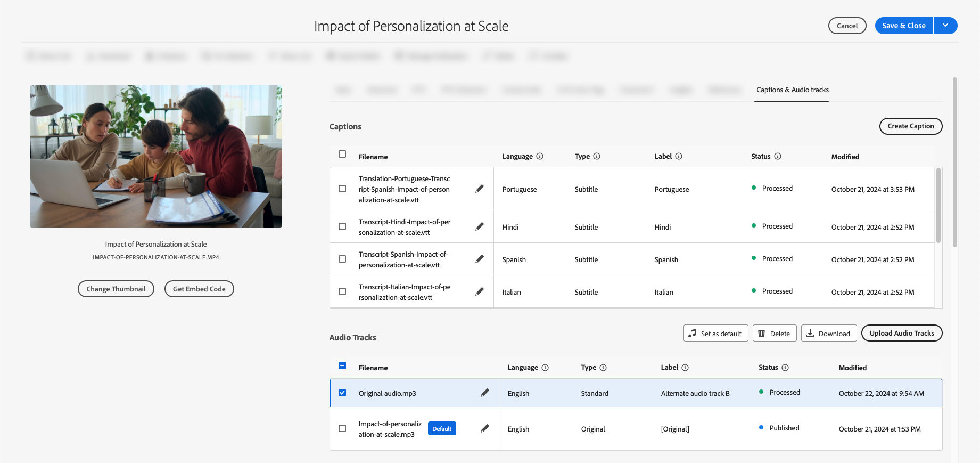980x463 pixels.
Task: Click Type info icon in Audio Tracks header
Action: click(603, 368)
